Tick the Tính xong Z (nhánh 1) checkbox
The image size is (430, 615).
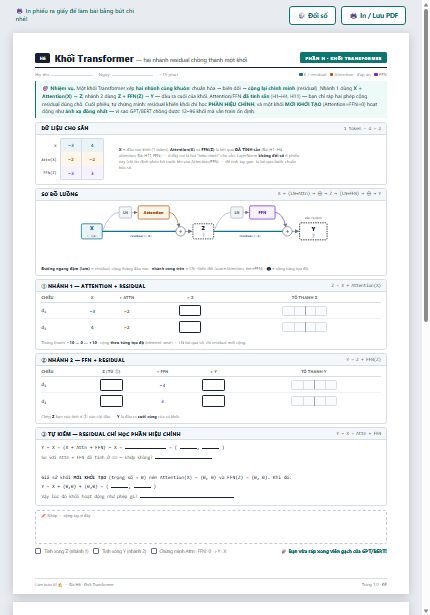pos(38,551)
